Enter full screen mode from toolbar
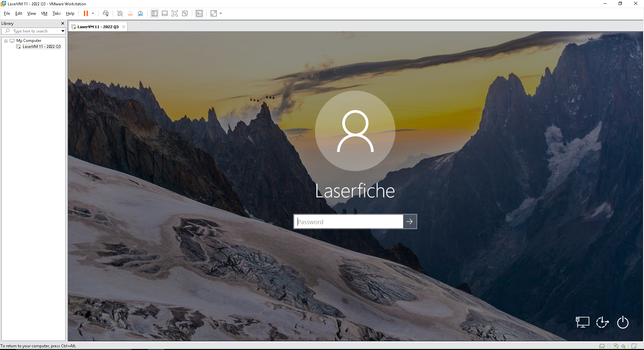644x350 pixels. pos(175,13)
